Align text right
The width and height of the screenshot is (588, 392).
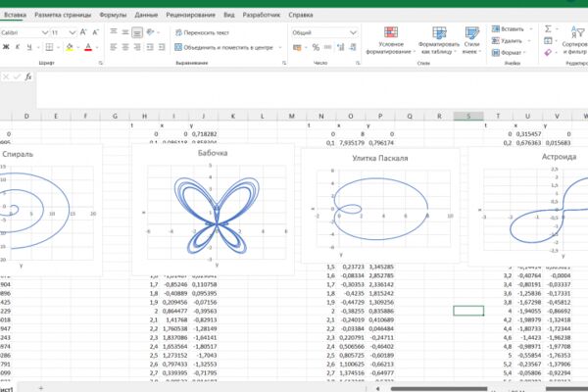tap(137, 47)
